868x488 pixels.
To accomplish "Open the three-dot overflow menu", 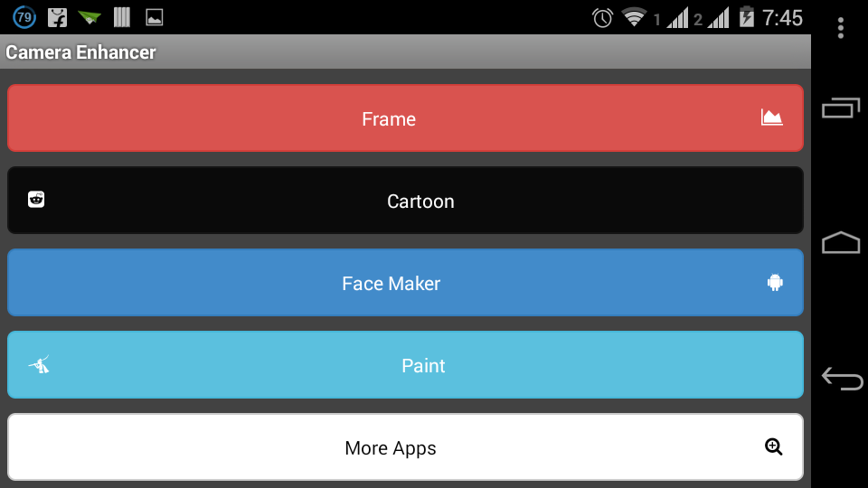I will click(841, 29).
